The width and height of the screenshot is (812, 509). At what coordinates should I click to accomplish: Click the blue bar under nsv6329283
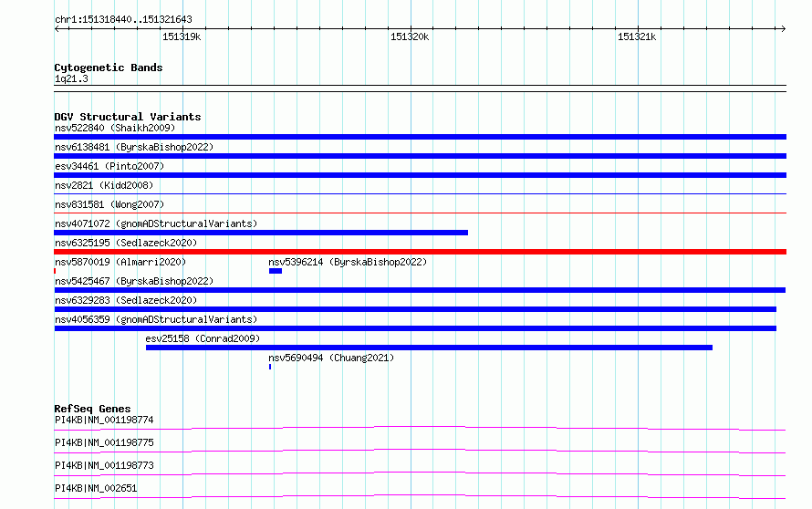[415, 309]
